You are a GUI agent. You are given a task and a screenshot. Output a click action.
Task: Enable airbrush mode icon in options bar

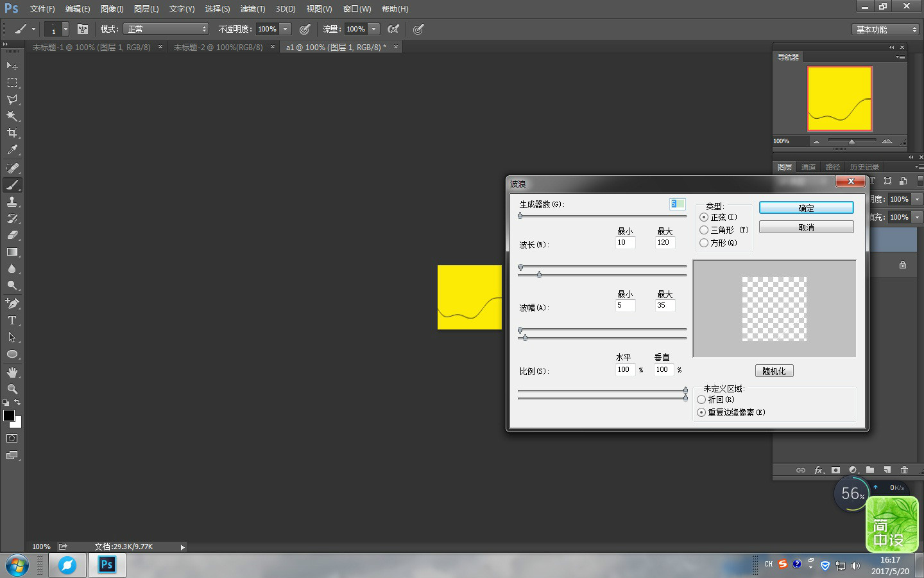point(393,29)
